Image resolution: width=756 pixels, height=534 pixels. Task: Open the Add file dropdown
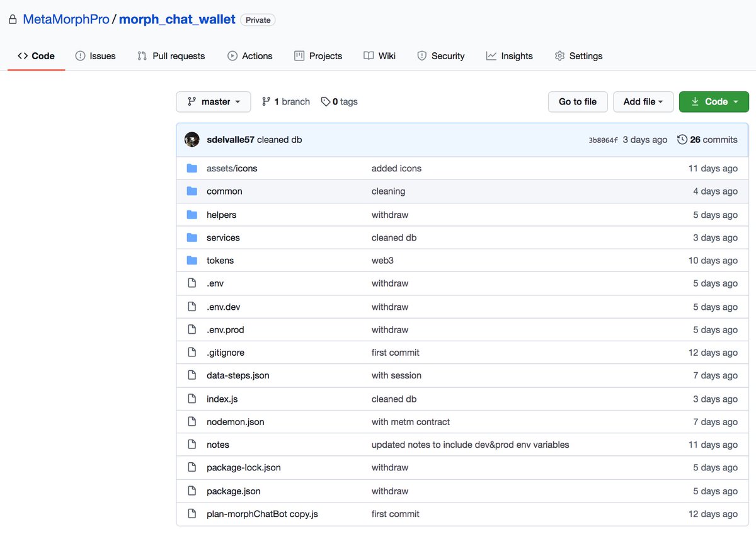(643, 102)
